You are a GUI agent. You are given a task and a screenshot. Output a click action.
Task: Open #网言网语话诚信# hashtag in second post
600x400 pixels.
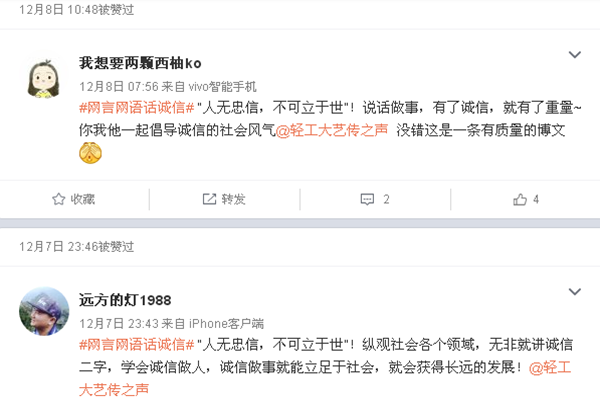pos(137,345)
